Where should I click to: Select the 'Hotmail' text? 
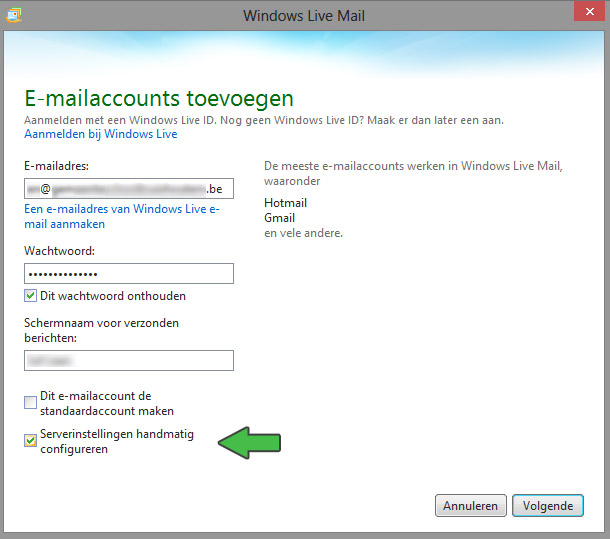tap(286, 203)
